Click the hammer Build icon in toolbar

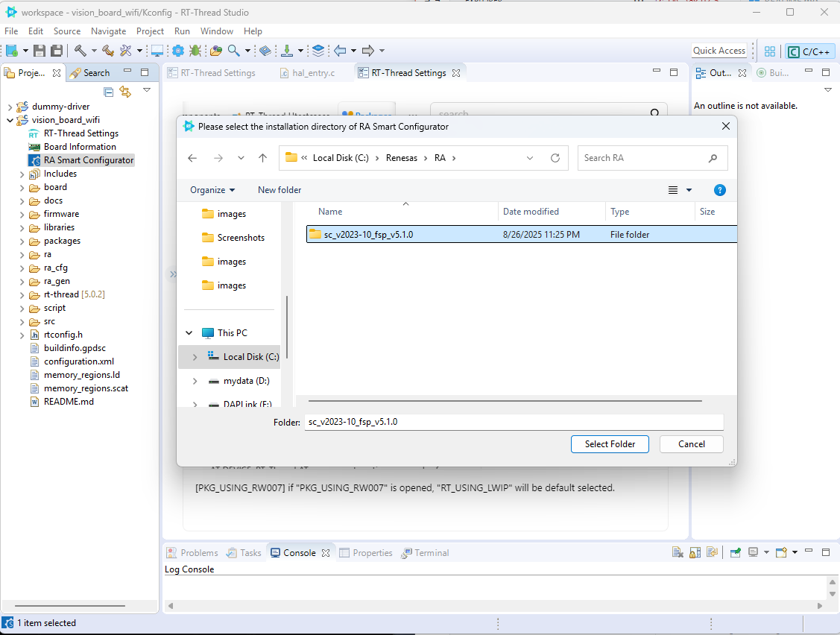click(80, 51)
